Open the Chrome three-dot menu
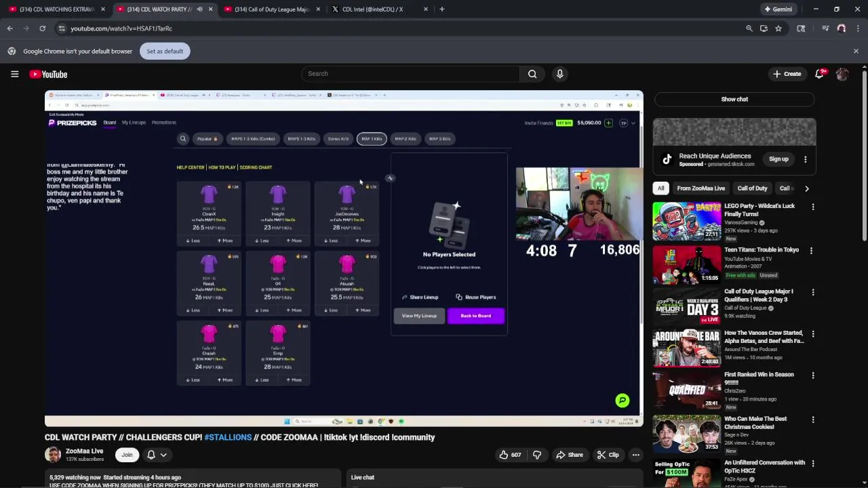The height and width of the screenshot is (488, 868). tap(858, 28)
